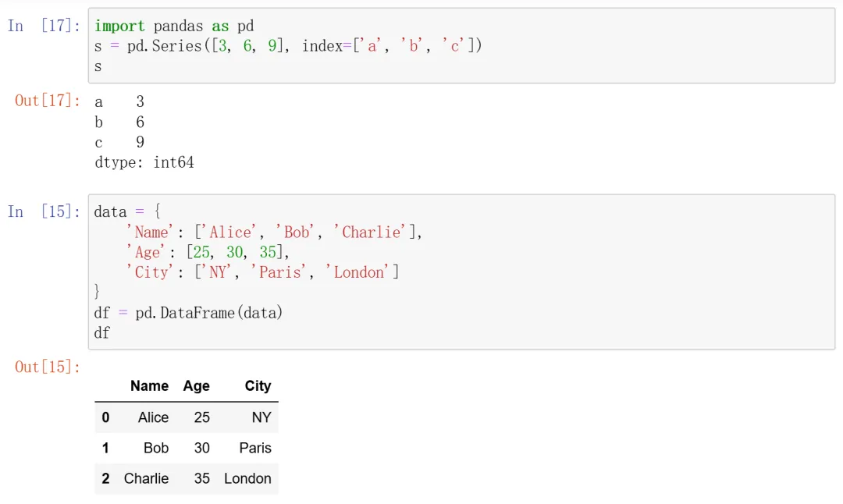This screenshot has width=843, height=504.
Task: Click the In [15] cell prompt
Action: tap(44, 211)
